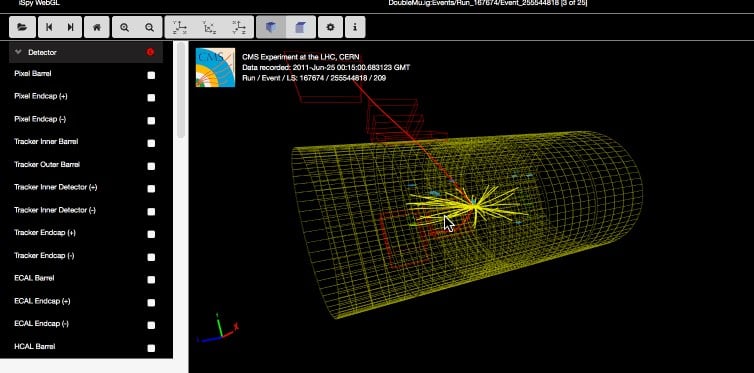Image resolution: width=754 pixels, height=373 pixels.
Task: Click the Tracker Outer Barrel label
Action: click(47, 164)
